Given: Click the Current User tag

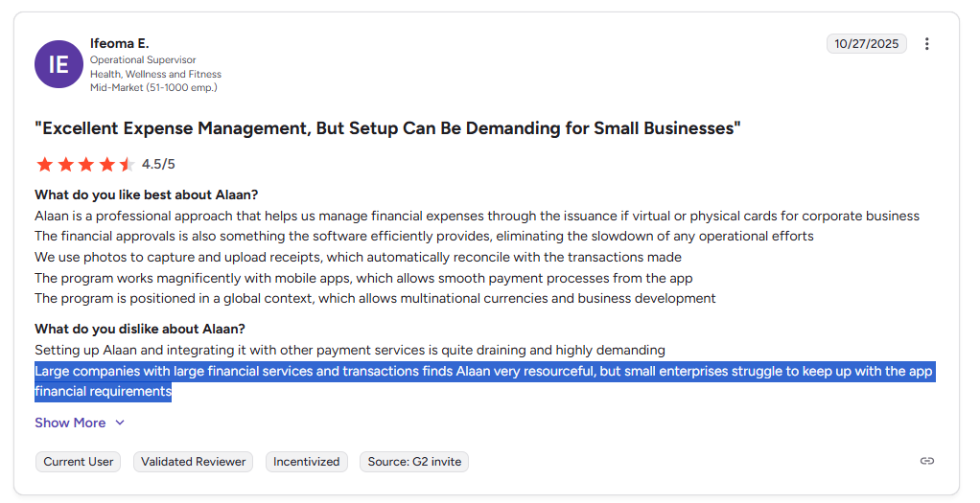Looking at the screenshot, I should click(x=78, y=462).
